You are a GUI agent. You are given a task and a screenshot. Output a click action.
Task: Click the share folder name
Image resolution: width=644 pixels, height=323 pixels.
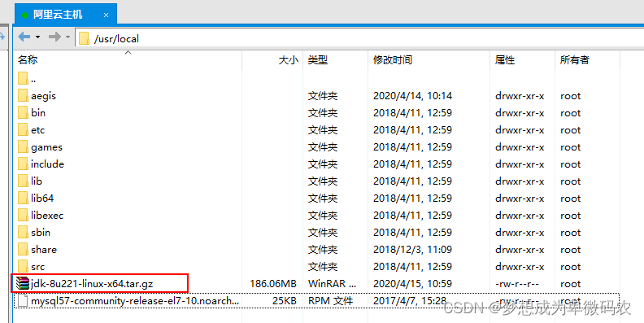[44, 250]
